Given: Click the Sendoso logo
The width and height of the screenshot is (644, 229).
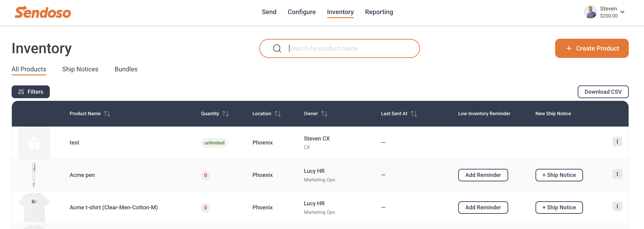Looking at the screenshot, I should (43, 12).
